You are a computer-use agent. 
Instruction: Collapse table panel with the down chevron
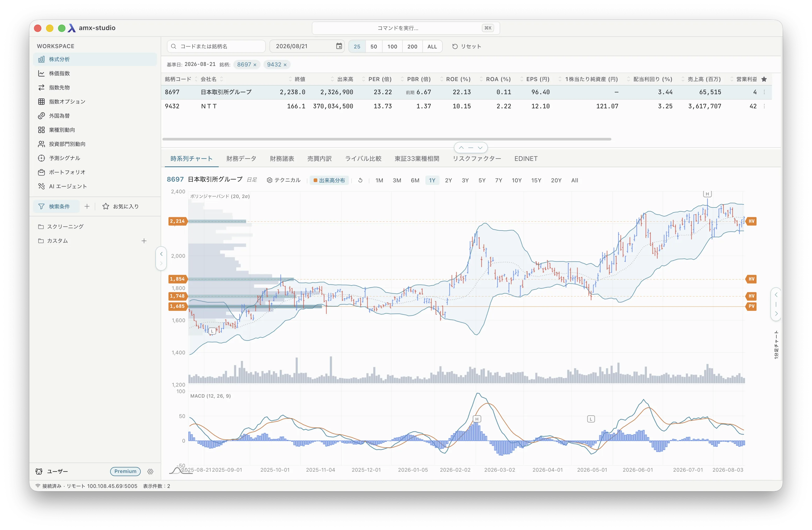coord(480,148)
